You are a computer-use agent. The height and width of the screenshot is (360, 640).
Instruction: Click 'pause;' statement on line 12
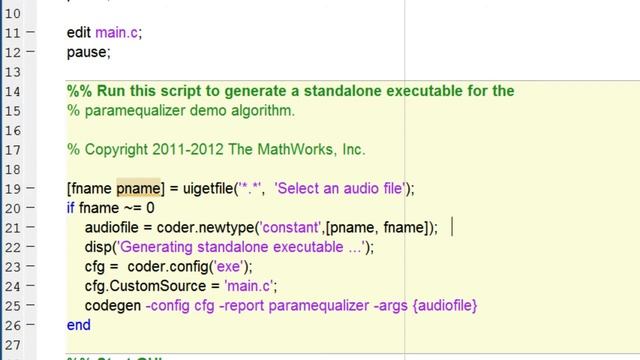pos(89,53)
